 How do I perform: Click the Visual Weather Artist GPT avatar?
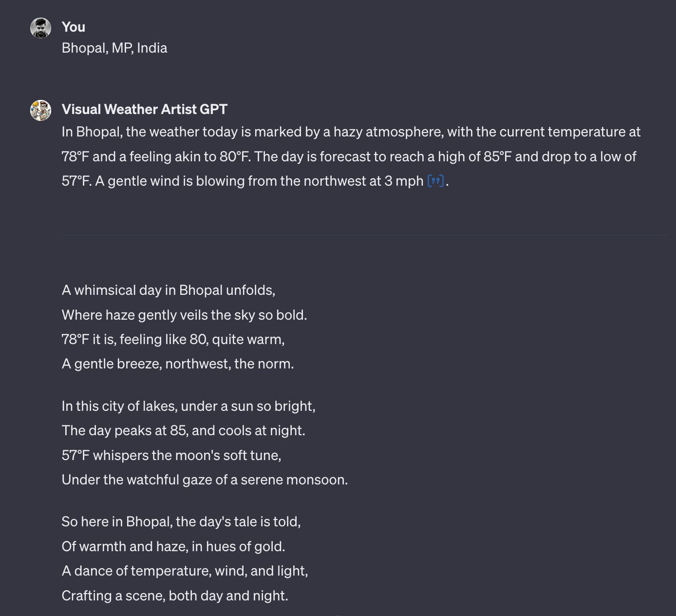click(x=40, y=110)
